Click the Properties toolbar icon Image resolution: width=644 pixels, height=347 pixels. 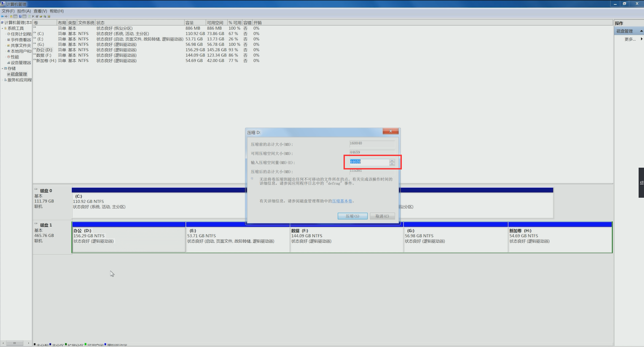coord(37,17)
